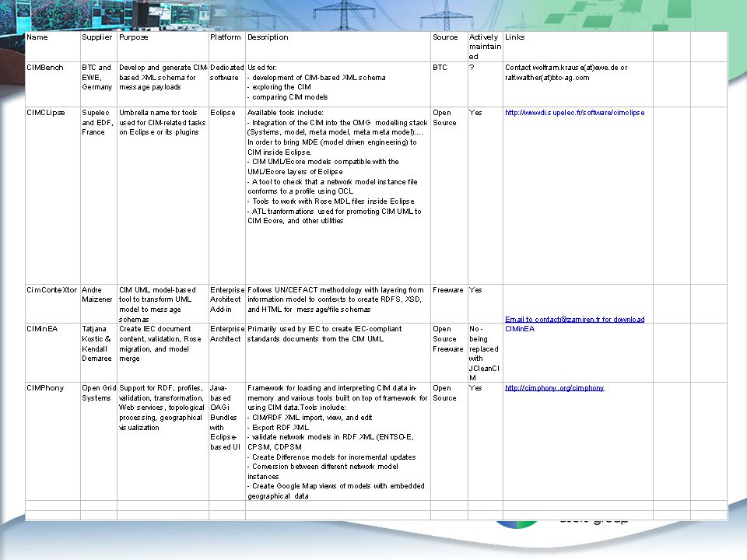
Task: Select the Framework for loading CIM data description cell
Action: click(338, 442)
